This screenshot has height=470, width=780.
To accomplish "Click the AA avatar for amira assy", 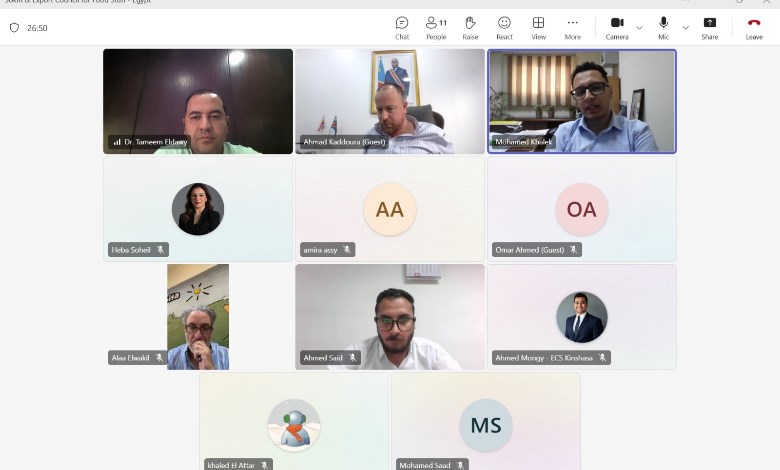I will click(x=390, y=209).
